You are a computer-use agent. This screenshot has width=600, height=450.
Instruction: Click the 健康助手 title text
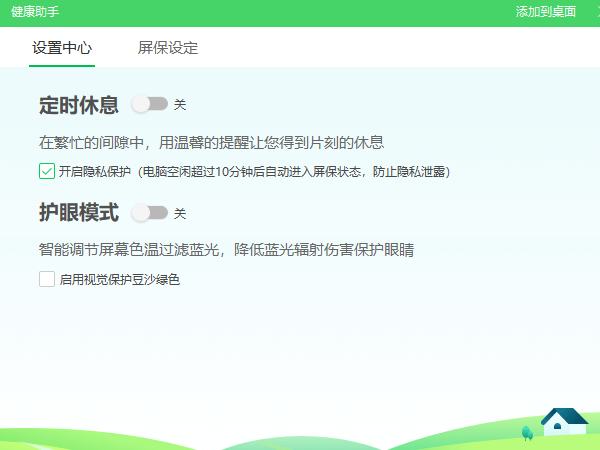pyautogui.click(x=35, y=12)
